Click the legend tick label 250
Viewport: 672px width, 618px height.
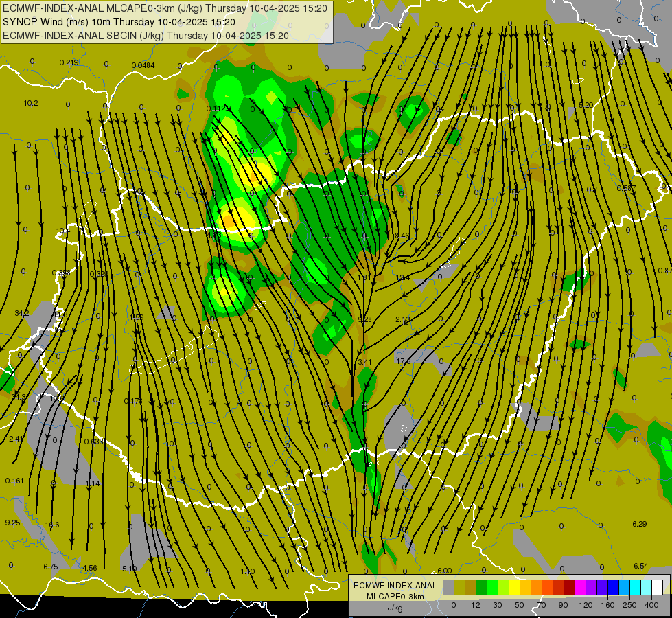coord(629,605)
